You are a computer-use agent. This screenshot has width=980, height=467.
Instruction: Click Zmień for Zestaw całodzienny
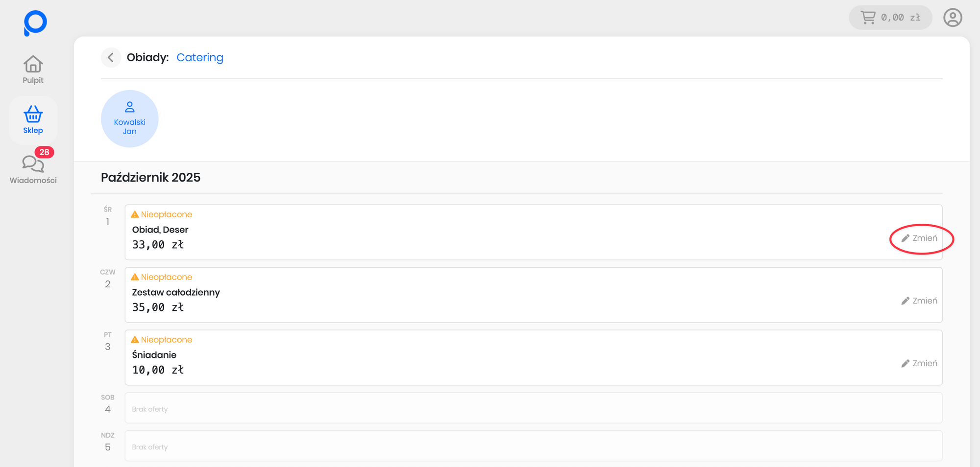coord(919,301)
